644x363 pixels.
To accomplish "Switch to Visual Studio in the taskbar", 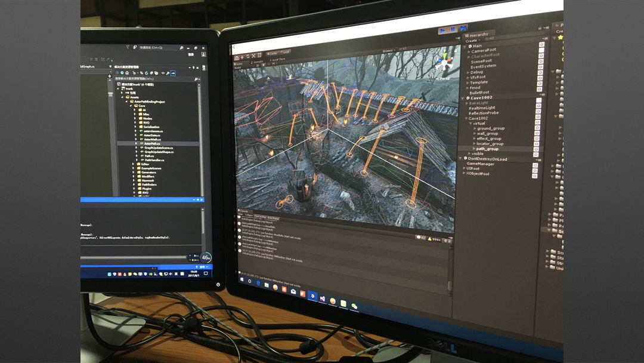I will pos(323,299).
